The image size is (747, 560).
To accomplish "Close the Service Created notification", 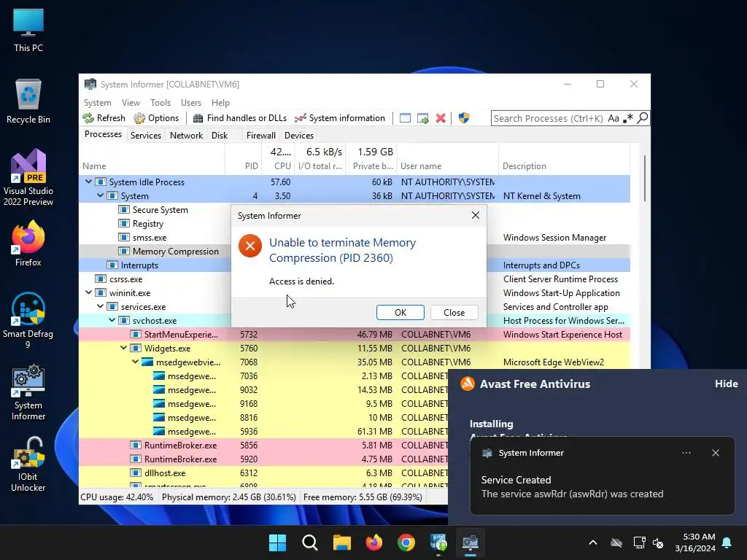I will click(716, 453).
